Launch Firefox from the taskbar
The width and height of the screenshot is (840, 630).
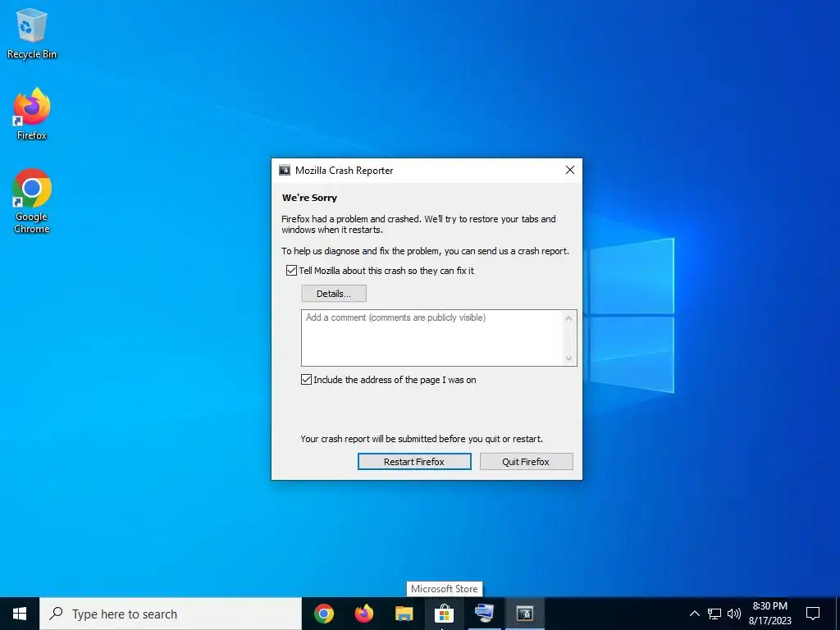[364, 614]
